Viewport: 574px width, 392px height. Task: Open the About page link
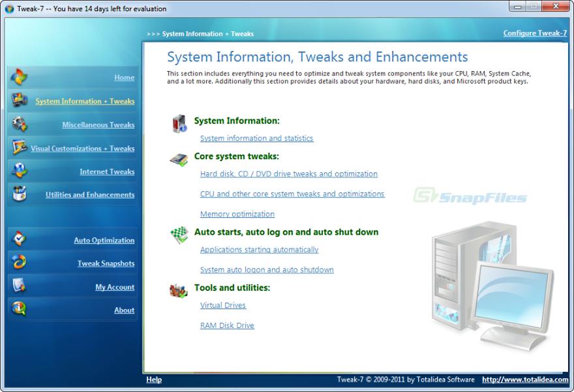pos(124,310)
